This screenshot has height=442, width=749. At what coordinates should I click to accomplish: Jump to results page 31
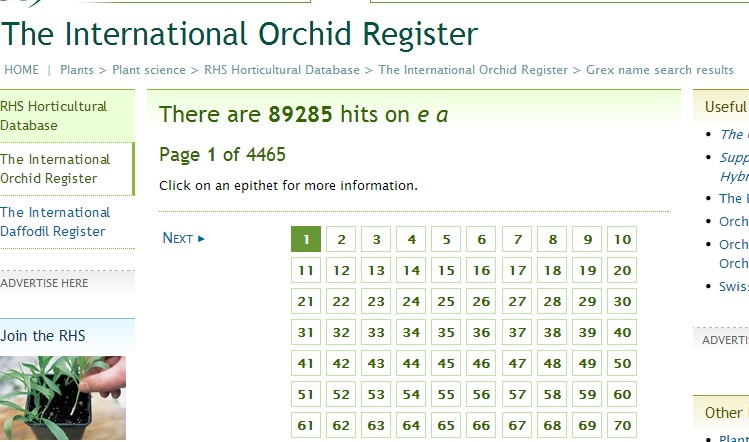click(306, 332)
